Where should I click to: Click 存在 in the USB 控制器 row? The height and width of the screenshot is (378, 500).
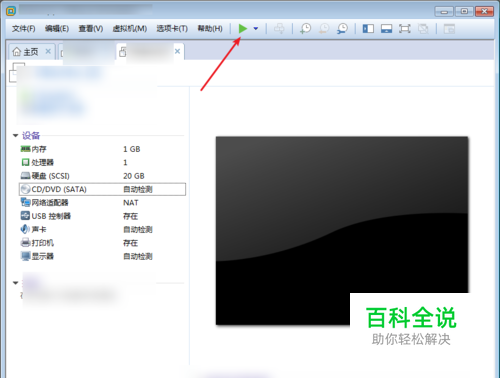131,216
